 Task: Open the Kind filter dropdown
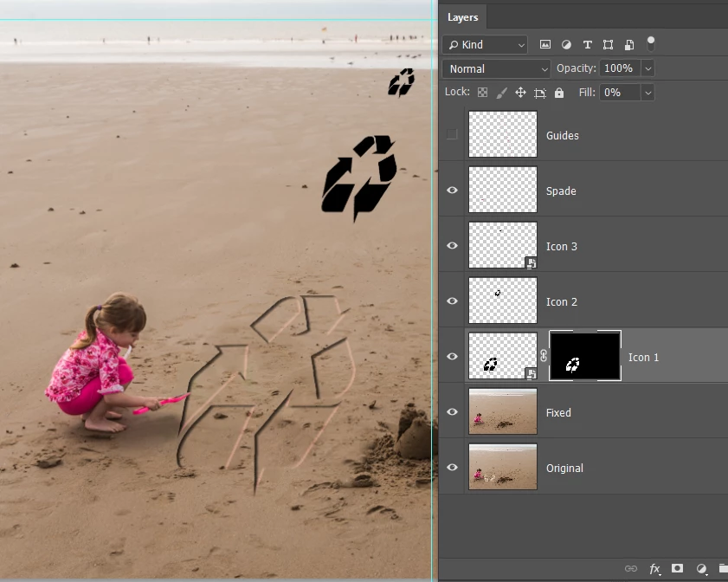click(485, 44)
